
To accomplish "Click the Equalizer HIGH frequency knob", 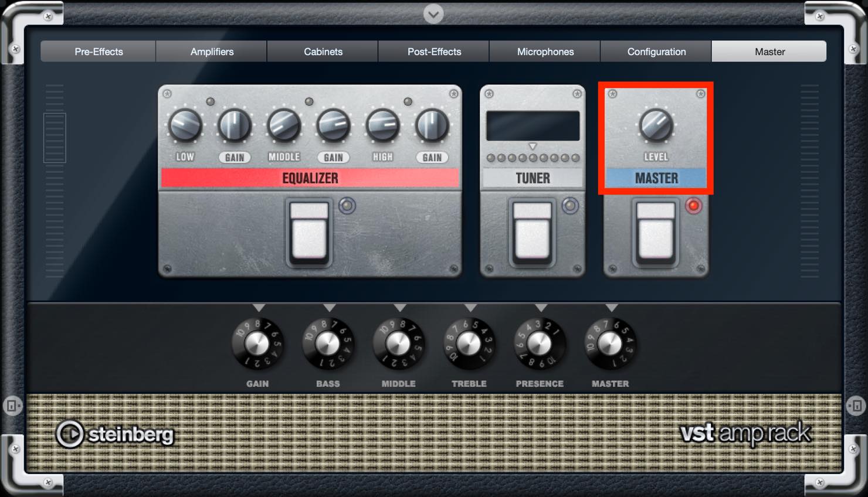I will (x=382, y=125).
